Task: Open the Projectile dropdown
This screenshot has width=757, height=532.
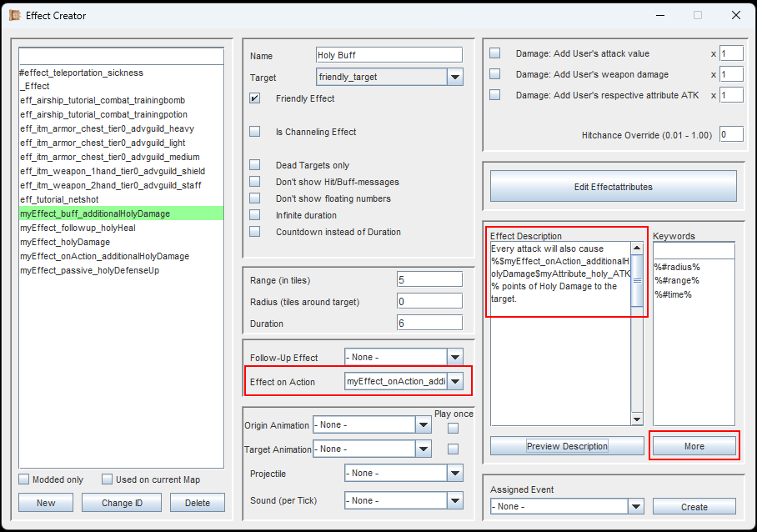Action: [x=454, y=474]
